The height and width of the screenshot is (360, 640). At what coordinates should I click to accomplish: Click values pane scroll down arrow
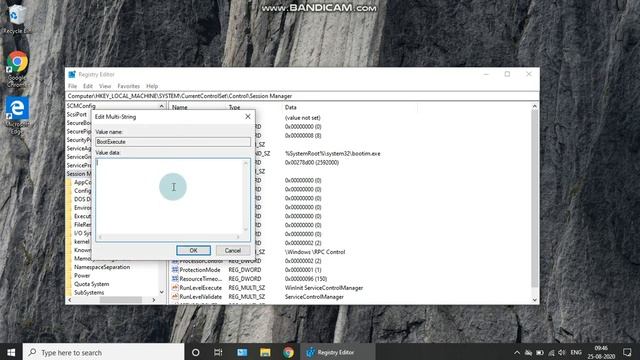[x=535, y=300]
